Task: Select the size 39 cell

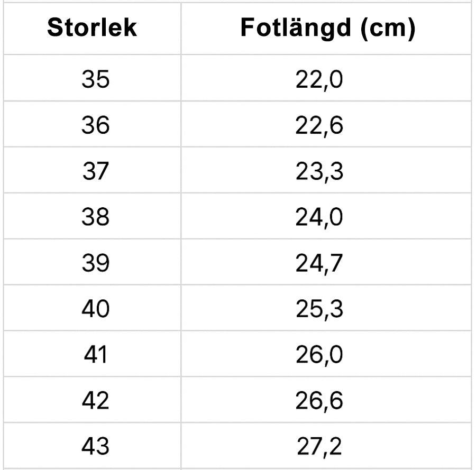Action: (x=96, y=263)
